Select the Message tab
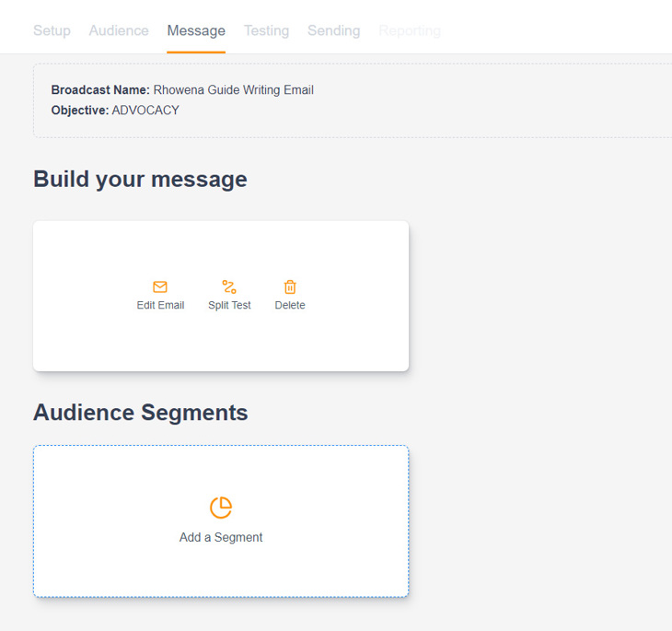Screen dimensions: 672x631 (196, 30)
